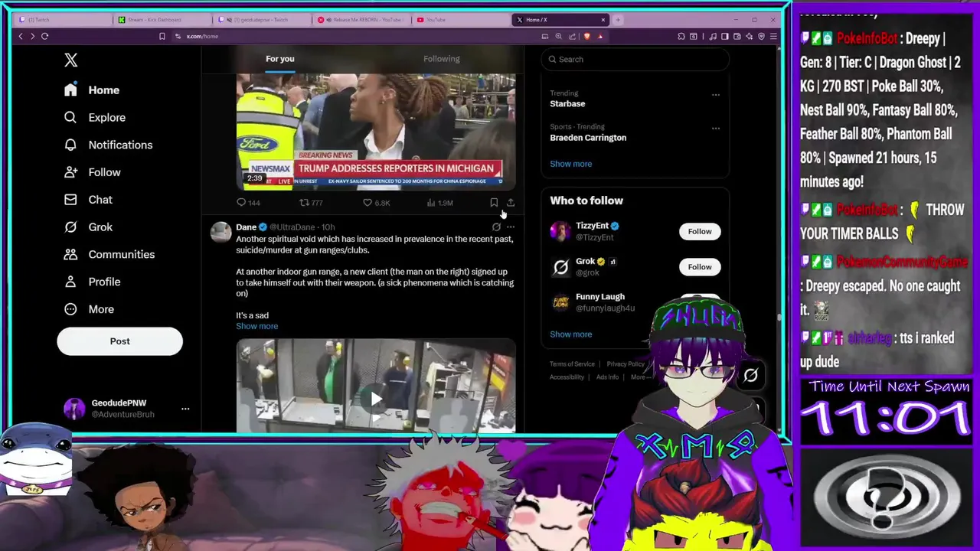Reload the x.com page
This screenshot has height=551, width=980.
(x=44, y=36)
